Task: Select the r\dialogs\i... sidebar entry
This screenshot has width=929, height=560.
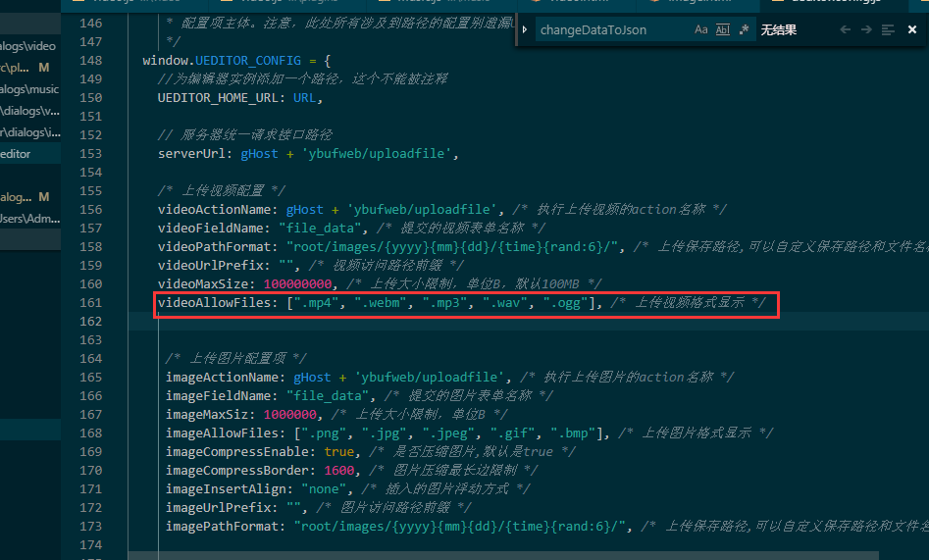Action: (30, 132)
